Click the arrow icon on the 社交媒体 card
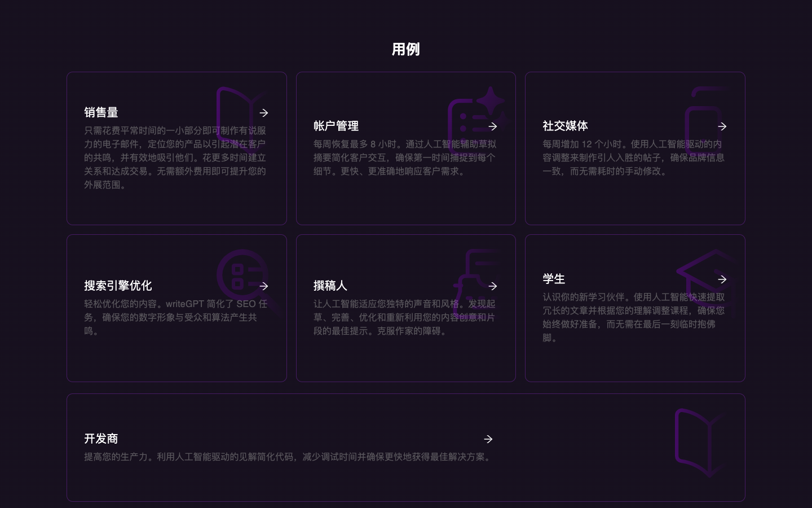 click(x=722, y=126)
